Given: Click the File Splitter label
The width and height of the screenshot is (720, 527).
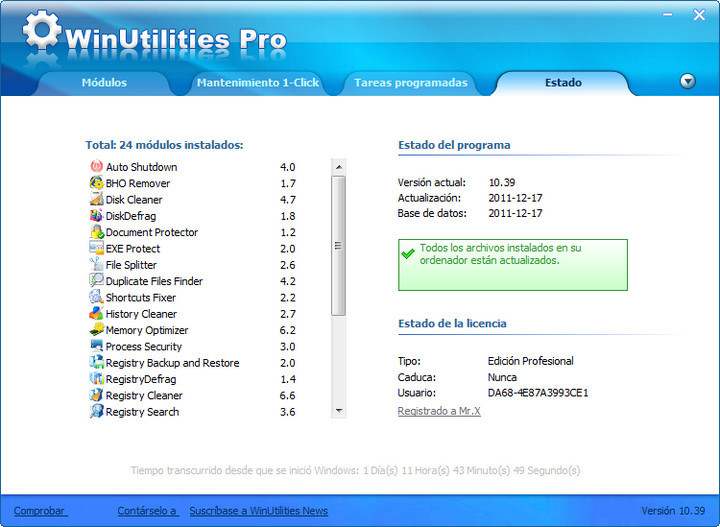Looking at the screenshot, I should 131,265.
